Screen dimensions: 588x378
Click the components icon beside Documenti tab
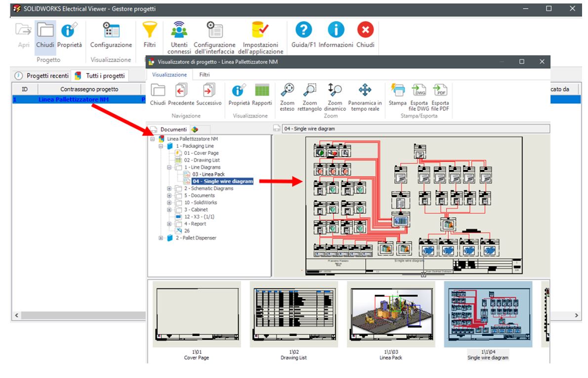(x=195, y=130)
